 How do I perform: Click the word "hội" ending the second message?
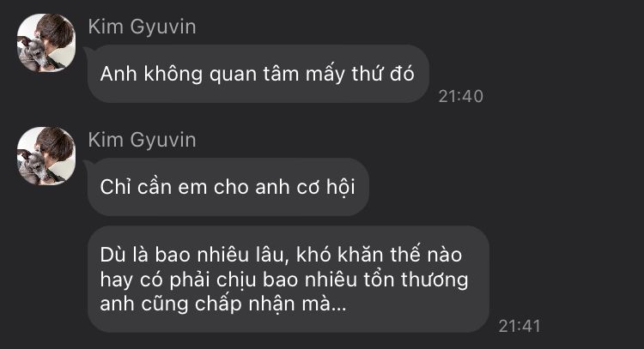click(341, 188)
